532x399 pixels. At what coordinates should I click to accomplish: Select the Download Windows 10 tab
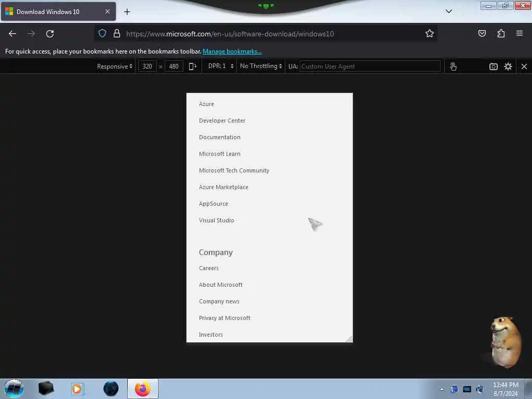(58, 11)
